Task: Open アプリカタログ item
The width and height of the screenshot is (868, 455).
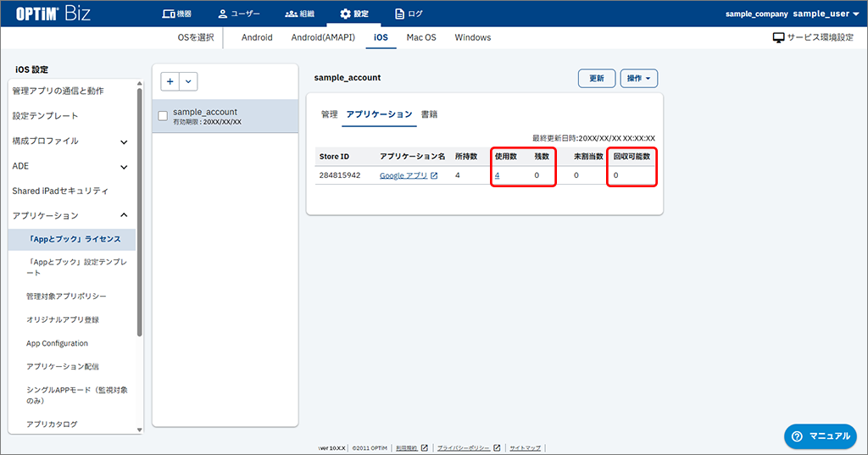Action: pyautogui.click(x=52, y=424)
